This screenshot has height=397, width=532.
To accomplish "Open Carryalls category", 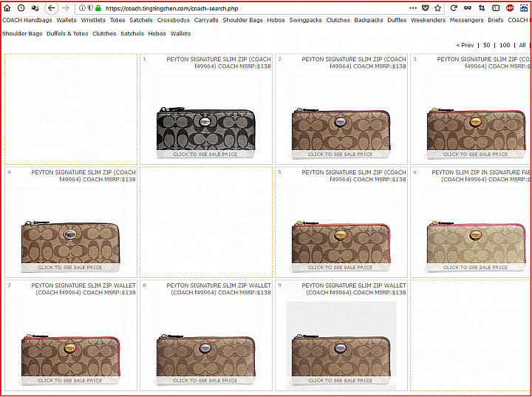I will [x=206, y=20].
